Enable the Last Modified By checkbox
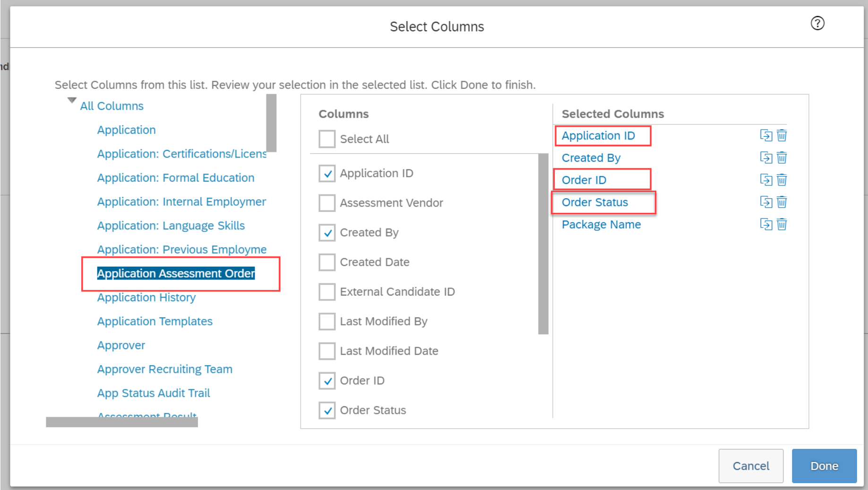The width and height of the screenshot is (868, 490). 327,322
